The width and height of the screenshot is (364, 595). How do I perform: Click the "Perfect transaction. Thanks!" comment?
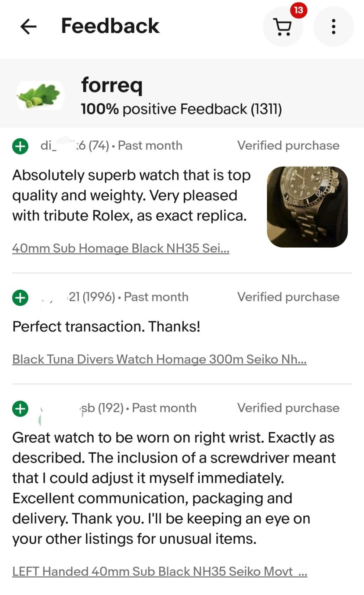tap(106, 327)
